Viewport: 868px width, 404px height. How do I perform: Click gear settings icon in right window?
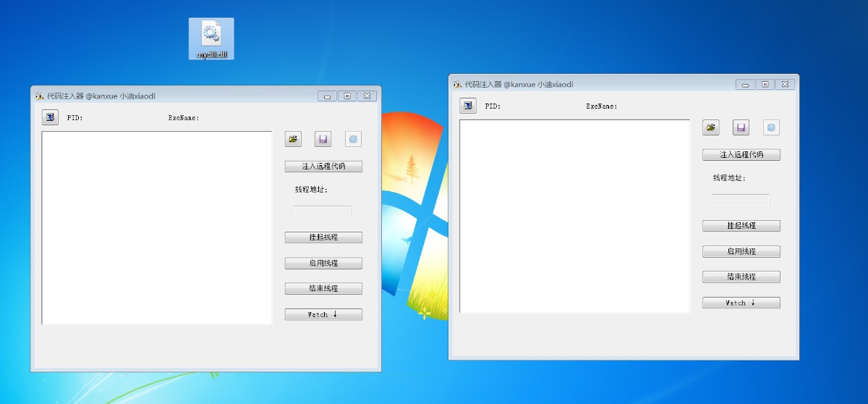[x=771, y=127]
